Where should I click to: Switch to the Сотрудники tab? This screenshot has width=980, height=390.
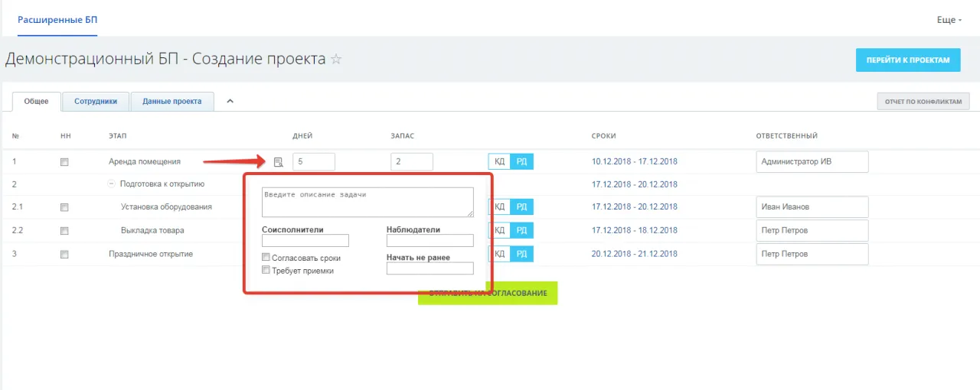tap(96, 101)
